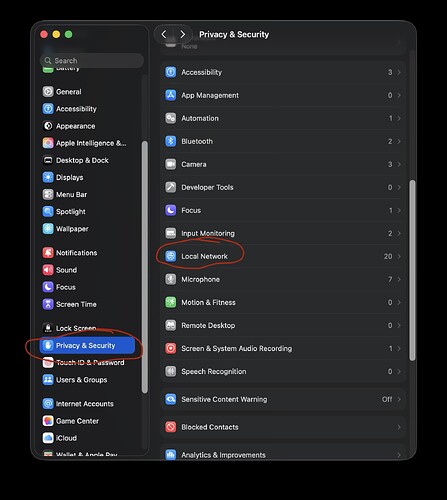Click the Screen Time hourglass icon
Screen dimensions: 447x500
point(48,304)
